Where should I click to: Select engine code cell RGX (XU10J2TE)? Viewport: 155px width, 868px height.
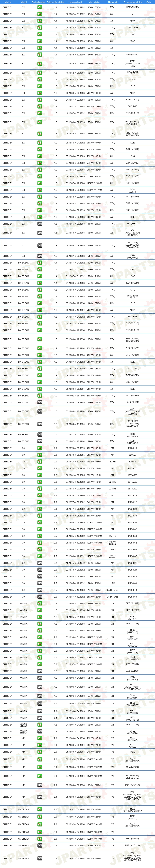click(x=132, y=657)
